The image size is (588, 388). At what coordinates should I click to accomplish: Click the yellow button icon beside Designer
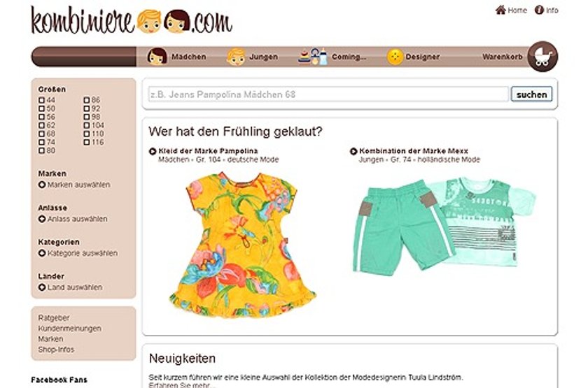click(x=395, y=57)
